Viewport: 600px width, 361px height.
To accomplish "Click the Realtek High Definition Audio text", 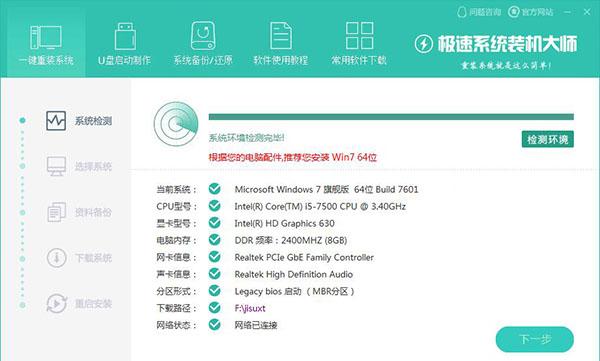I will click(x=293, y=274).
